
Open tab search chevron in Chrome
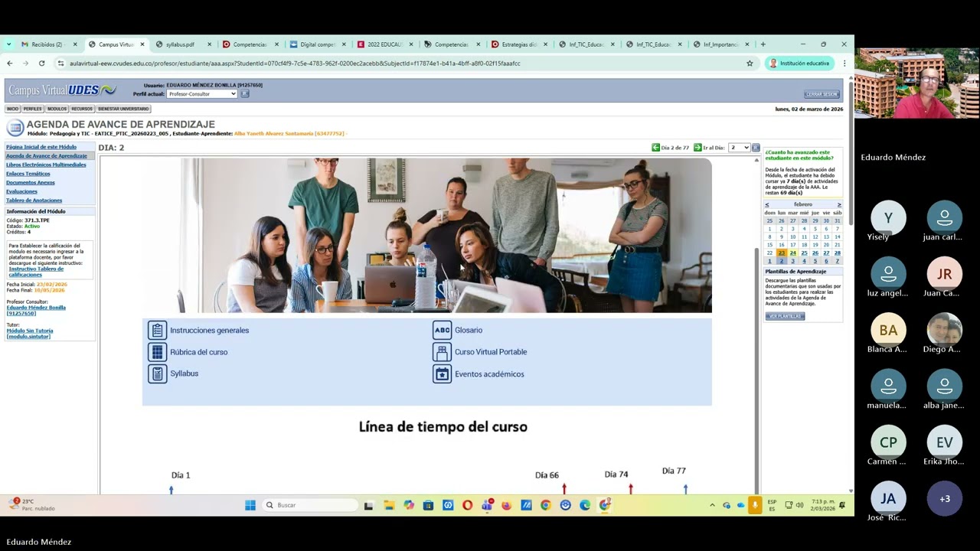(9, 44)
